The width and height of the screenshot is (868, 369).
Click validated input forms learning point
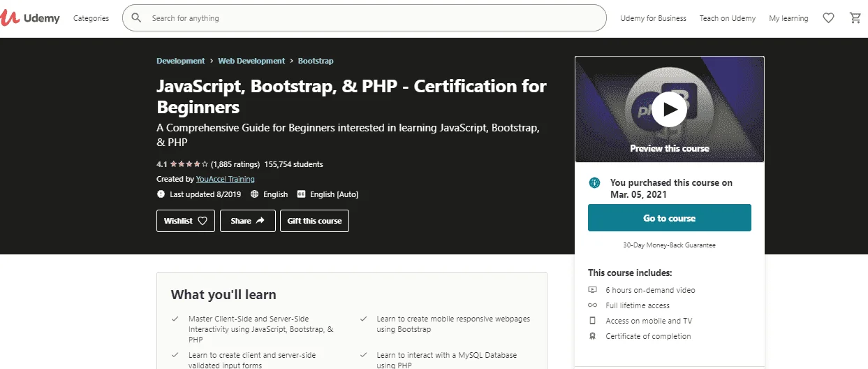[252, 360]
